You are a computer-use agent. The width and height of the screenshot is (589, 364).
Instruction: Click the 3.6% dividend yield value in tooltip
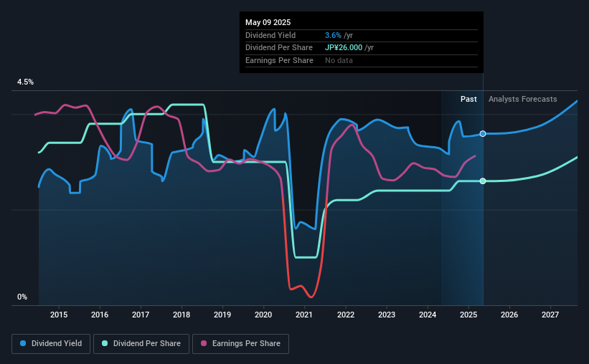click(x=333, y=35)
